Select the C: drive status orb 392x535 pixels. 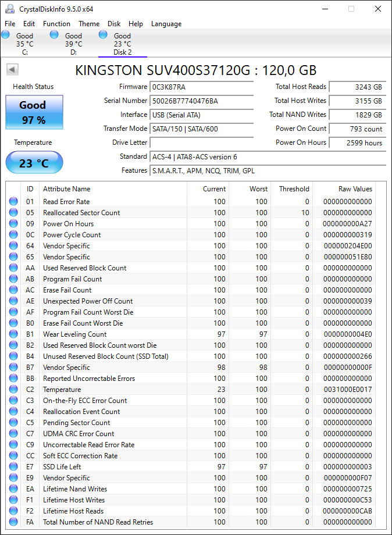point(5,34)
